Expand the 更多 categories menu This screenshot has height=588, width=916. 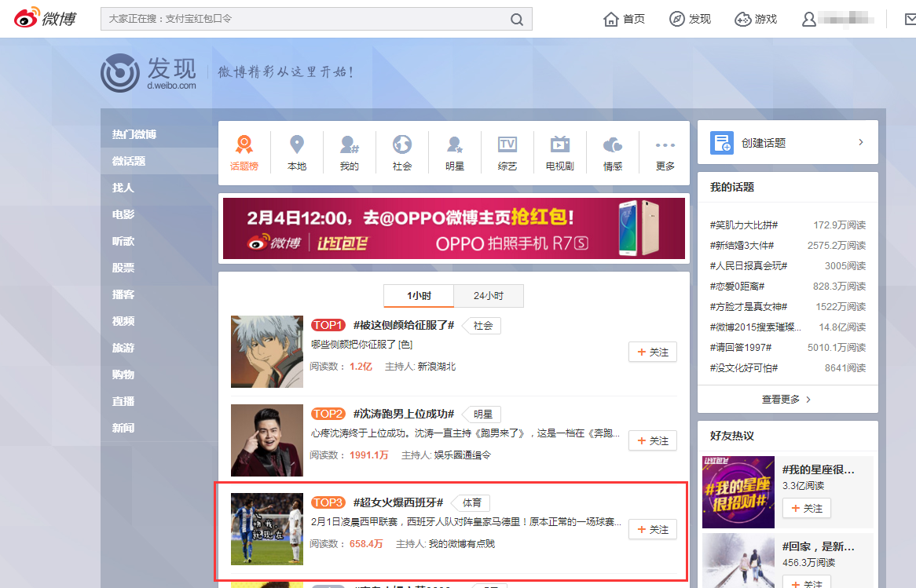[x=665, y=152]
